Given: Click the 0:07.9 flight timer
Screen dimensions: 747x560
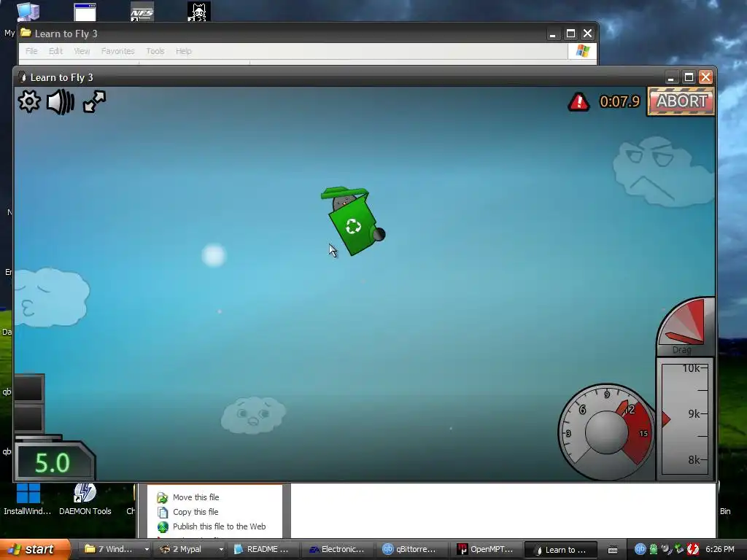Looking at the screenshot, I should click(x=619, y=101).
